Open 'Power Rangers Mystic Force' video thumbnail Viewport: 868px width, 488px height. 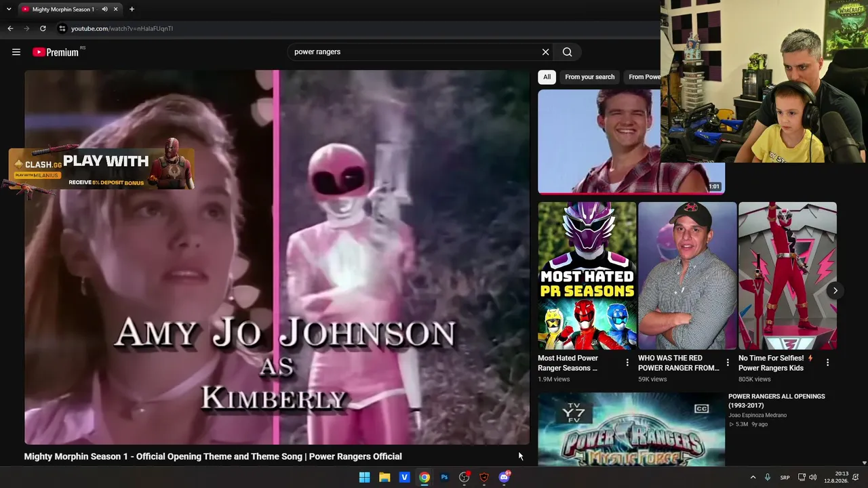(631, 430)
